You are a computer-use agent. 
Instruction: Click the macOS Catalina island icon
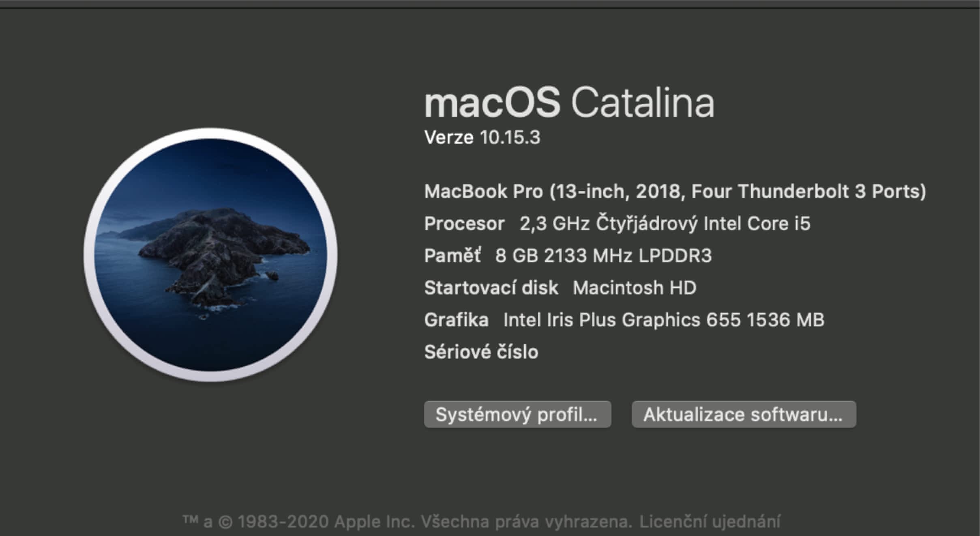[x=210, y=255]
